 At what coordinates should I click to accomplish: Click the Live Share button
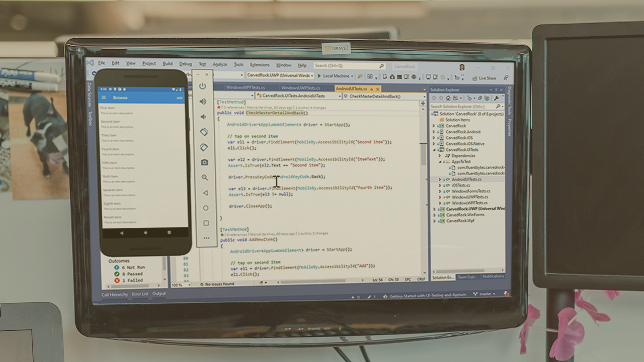(x=484, y=78)
